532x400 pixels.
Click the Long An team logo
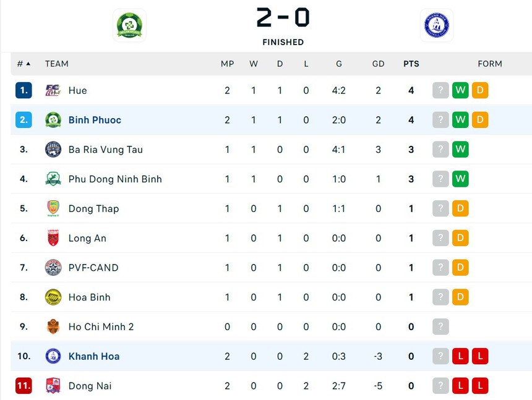[53, 238]
